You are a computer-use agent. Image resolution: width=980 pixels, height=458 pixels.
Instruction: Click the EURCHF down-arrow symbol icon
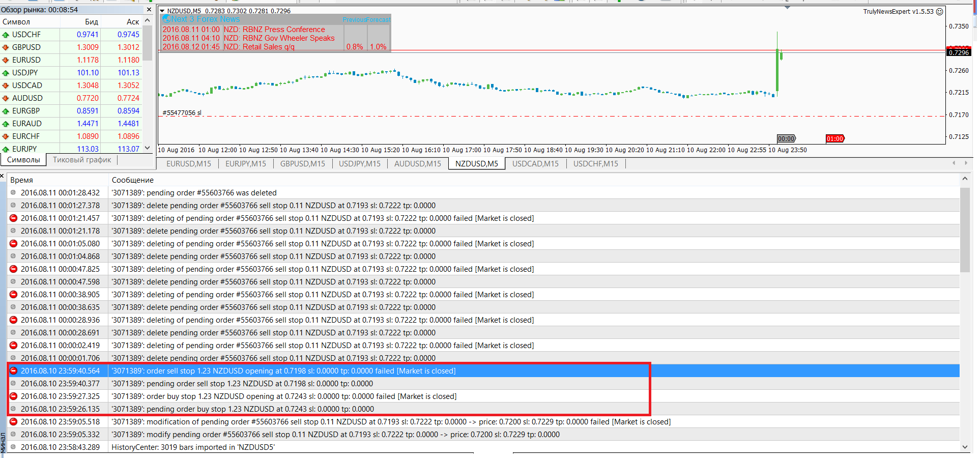point(6,136)
